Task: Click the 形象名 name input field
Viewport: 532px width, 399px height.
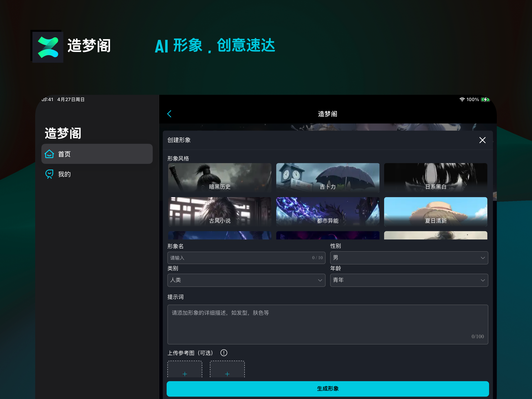Action: 246,258
